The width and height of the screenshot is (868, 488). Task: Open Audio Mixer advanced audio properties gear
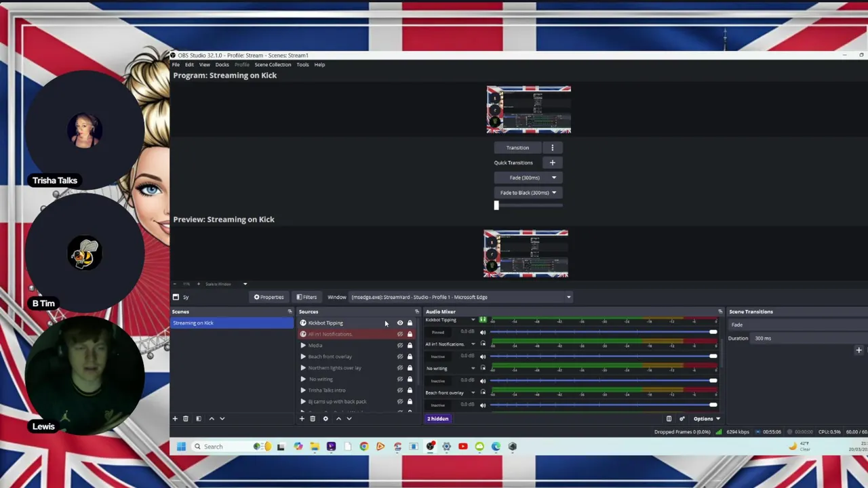(x=682, y=419)
